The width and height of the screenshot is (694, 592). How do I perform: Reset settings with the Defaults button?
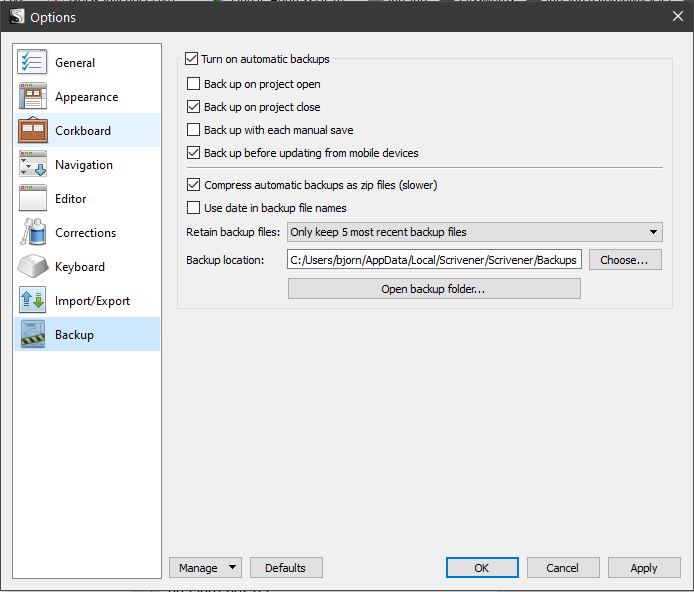[x=286, y=568]
